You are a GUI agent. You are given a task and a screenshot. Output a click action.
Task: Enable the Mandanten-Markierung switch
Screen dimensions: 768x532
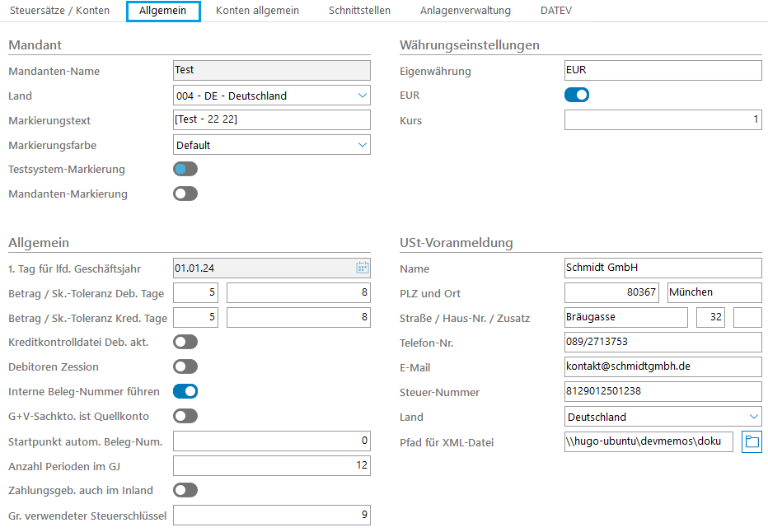pos(185,194)
